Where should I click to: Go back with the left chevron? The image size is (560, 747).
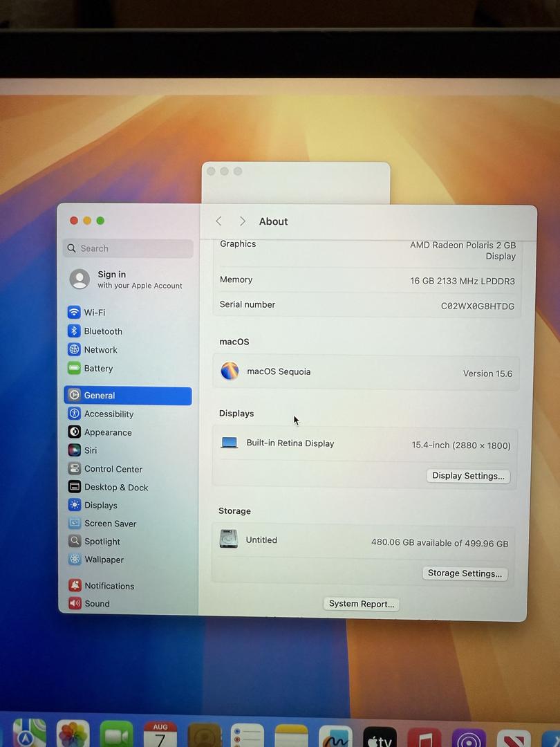tap(218, 221)
